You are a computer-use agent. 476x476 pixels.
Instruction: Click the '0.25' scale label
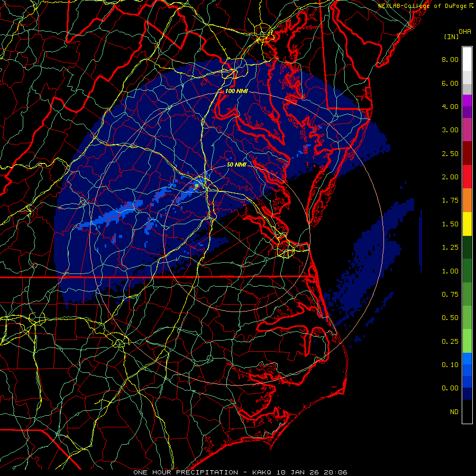(x=450, y=342)
